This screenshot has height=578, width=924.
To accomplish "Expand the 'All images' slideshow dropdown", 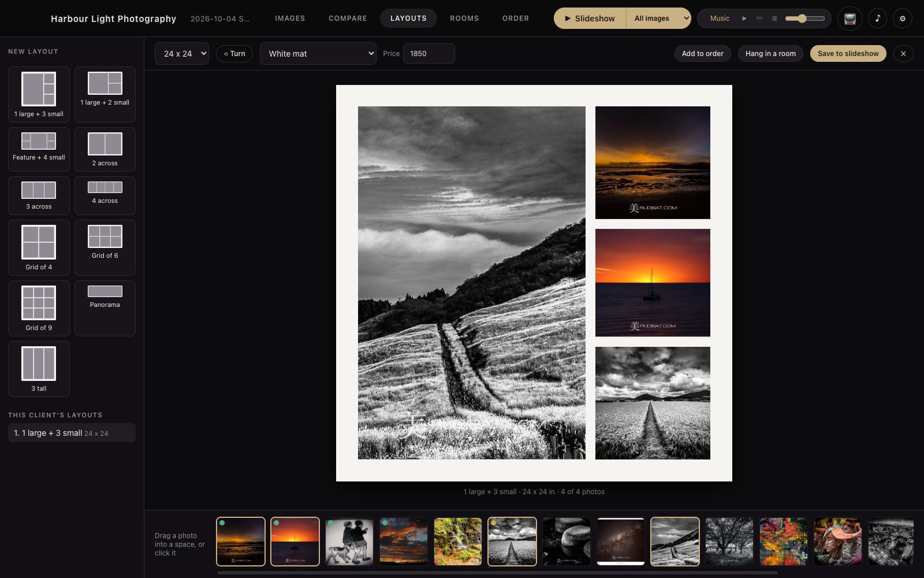I will [x=658, y=18].
